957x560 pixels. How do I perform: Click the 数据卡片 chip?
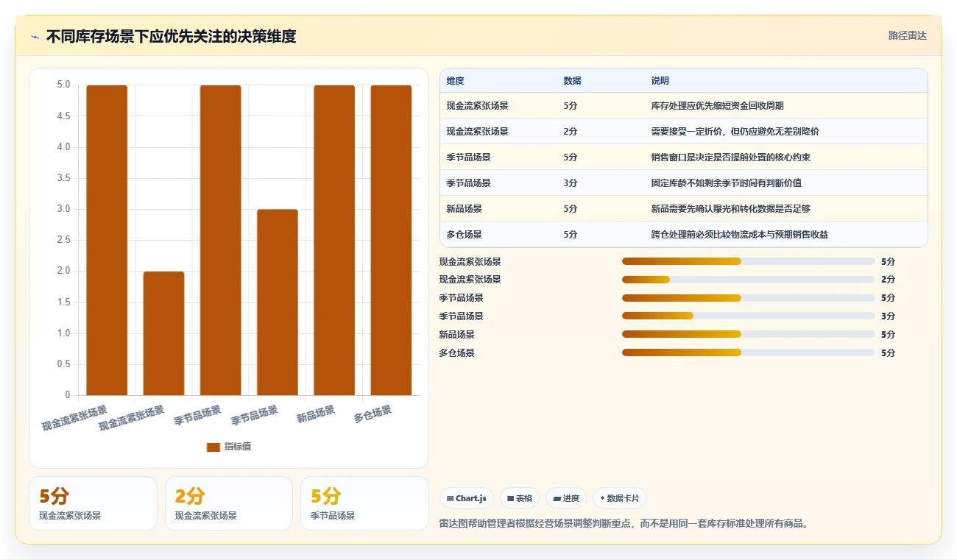pyautogui.click(x=620, y=498)
